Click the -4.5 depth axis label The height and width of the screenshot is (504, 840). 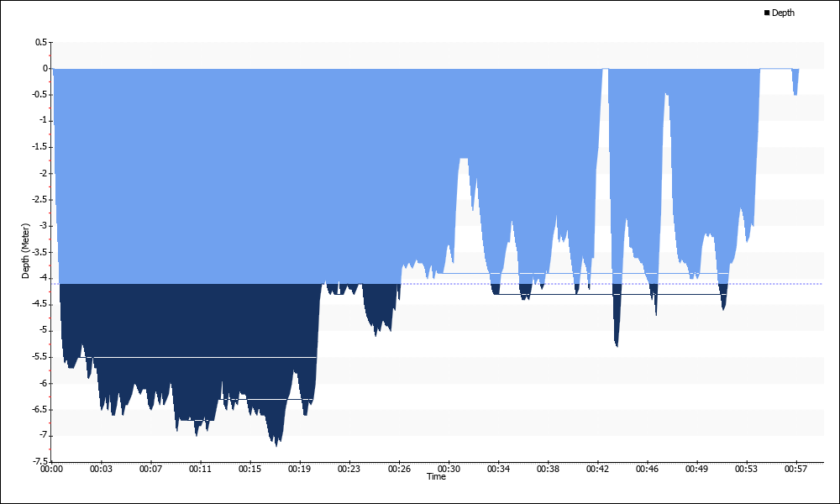39,304
